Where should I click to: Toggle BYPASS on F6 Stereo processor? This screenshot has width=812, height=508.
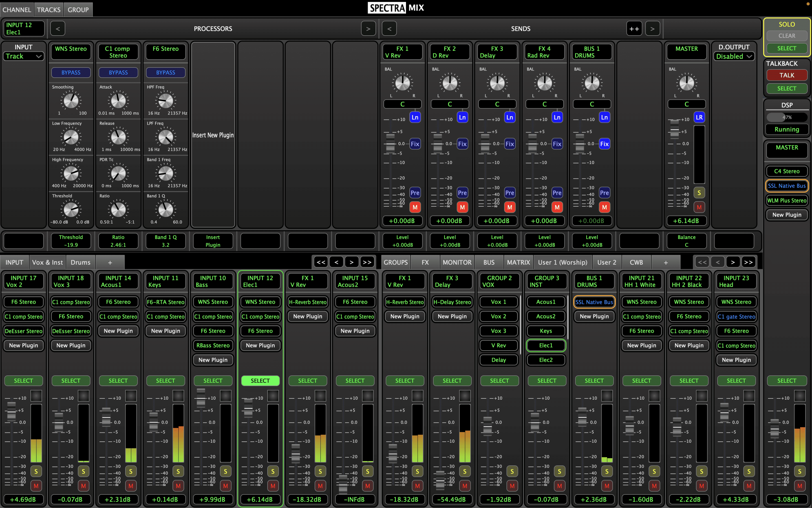click(166, 73)
